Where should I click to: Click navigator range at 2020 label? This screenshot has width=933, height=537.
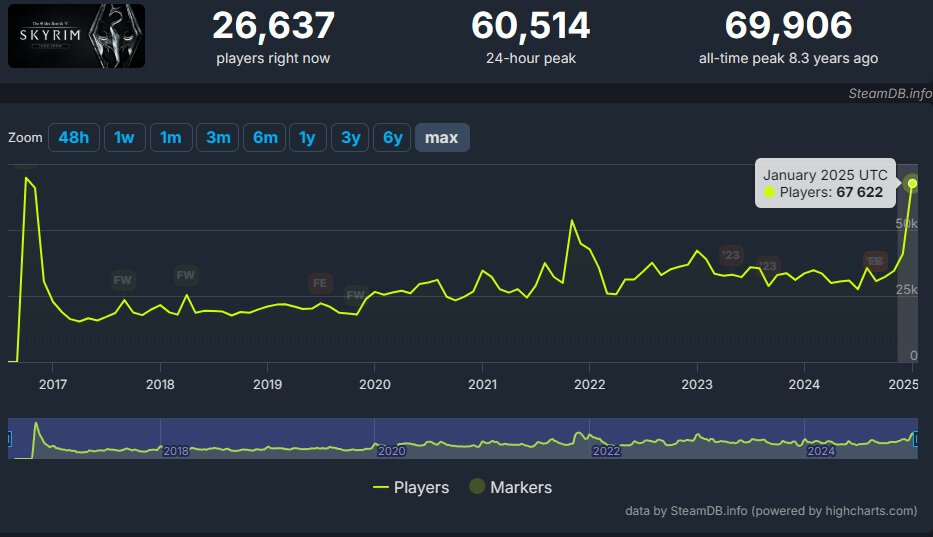[392, 451]
